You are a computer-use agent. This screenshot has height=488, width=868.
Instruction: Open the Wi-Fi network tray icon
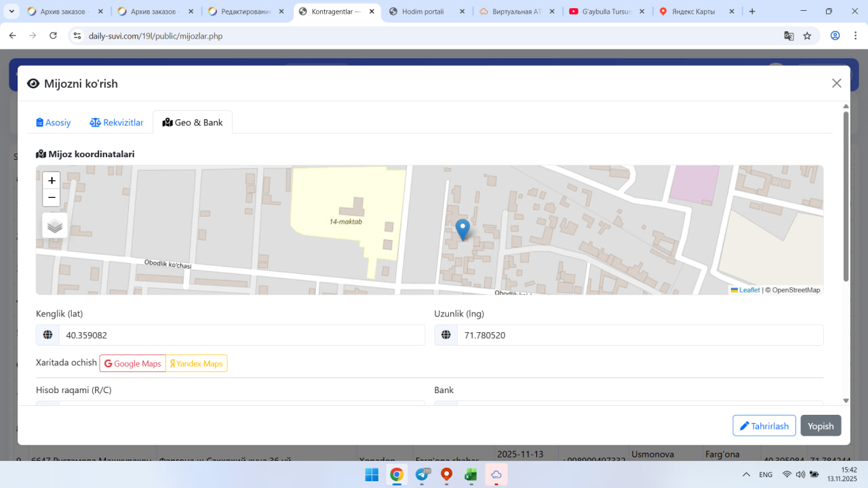[x=787, y=474]
